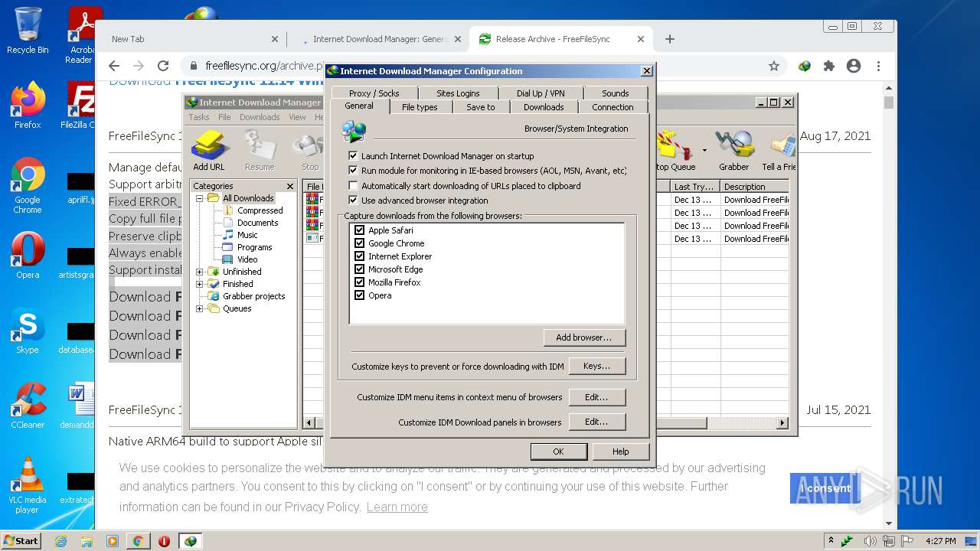This screenshot has width=980, height=551.
Task: Click the Add browser... button
Action: point(585,337)
